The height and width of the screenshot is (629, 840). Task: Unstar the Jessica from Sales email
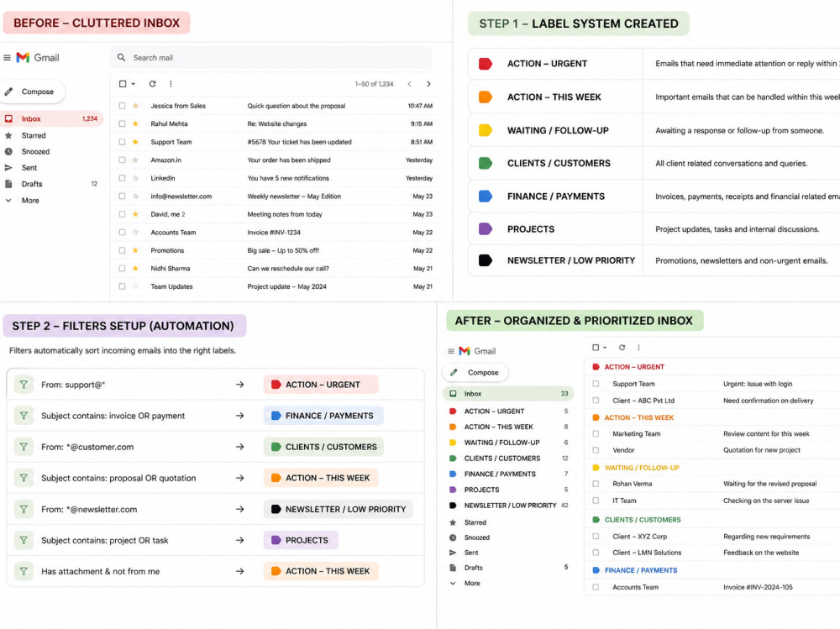[x=135, y=106]
